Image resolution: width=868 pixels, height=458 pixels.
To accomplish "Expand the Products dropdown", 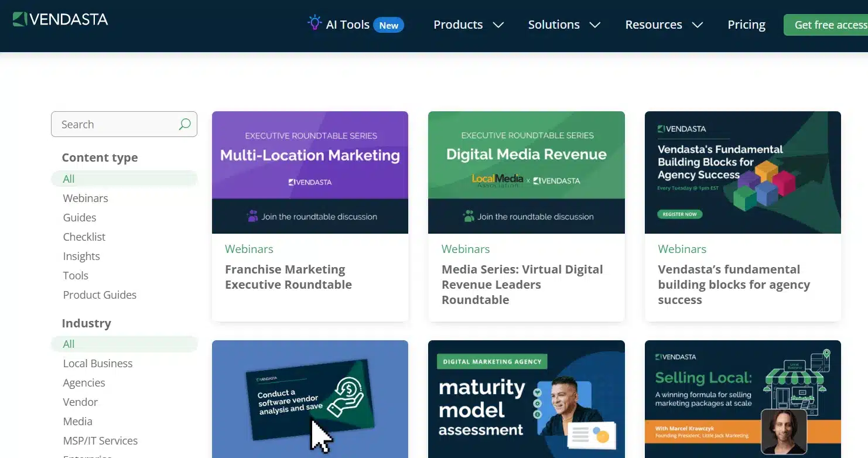I will point(469,25).
